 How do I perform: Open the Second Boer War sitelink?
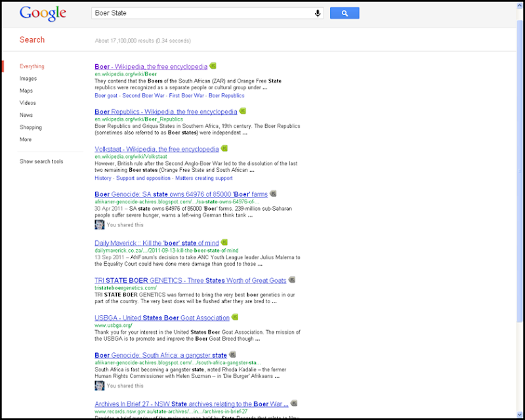tap(143, 96)
